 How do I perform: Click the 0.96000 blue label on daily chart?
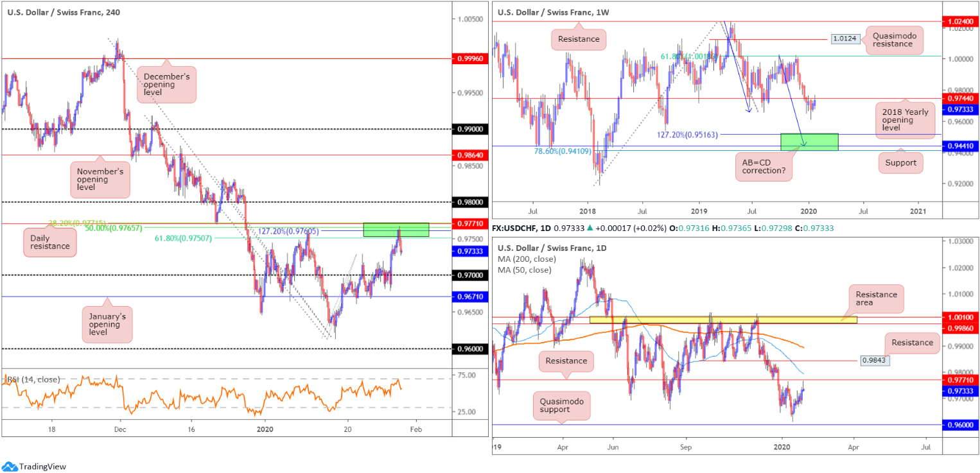point(961,424)
